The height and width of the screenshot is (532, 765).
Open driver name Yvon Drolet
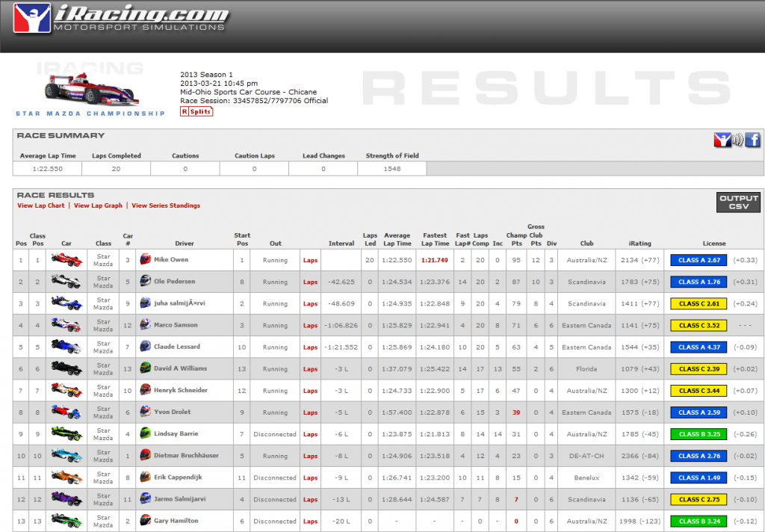(x=173, y=412)
